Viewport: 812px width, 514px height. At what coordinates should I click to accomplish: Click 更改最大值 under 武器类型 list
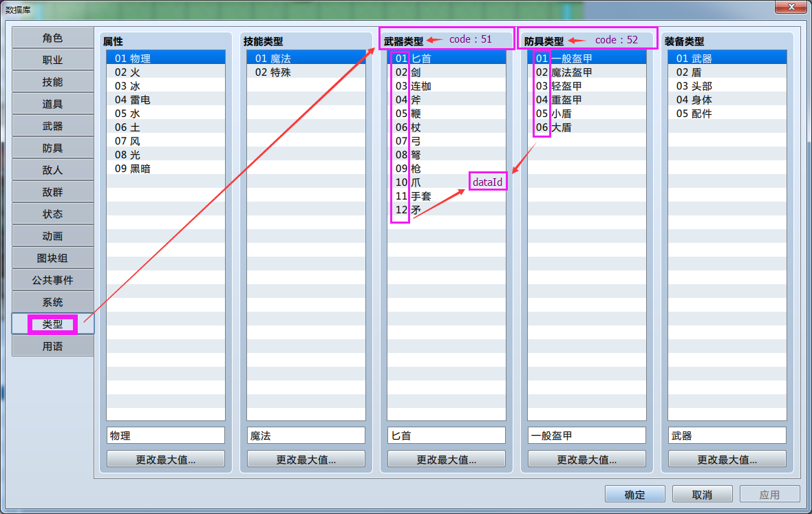click(x=447, y=459)
